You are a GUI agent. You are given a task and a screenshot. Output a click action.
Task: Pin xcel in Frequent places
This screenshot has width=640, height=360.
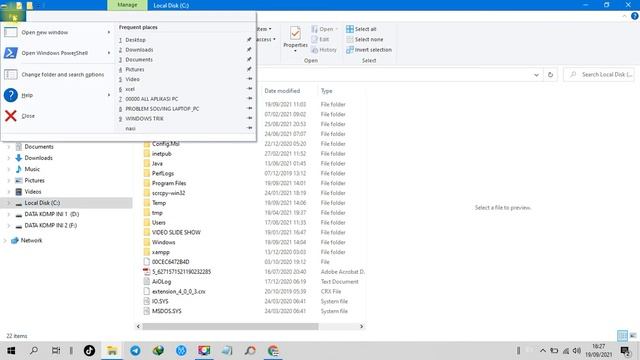tap(249, 89)
